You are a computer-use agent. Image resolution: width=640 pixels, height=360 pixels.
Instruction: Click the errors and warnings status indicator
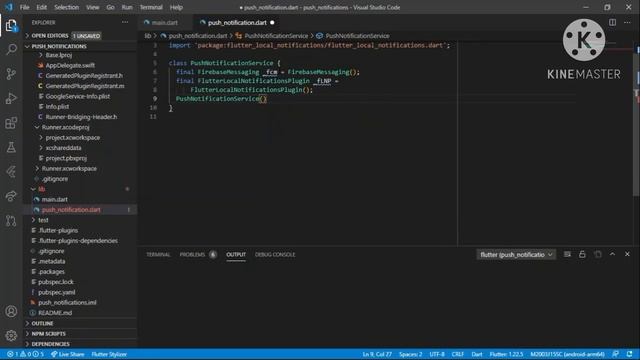[x=25, y=354]
